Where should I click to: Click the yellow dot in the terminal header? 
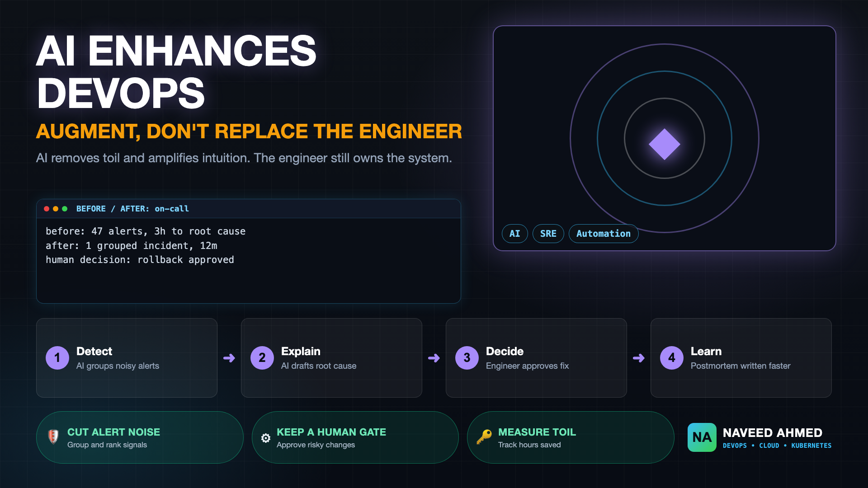56,209
